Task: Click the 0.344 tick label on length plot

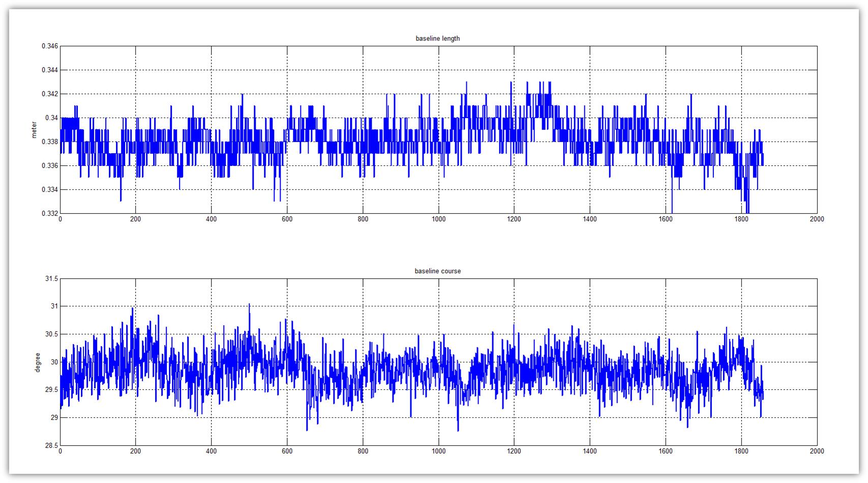Action: coord(50,70)
